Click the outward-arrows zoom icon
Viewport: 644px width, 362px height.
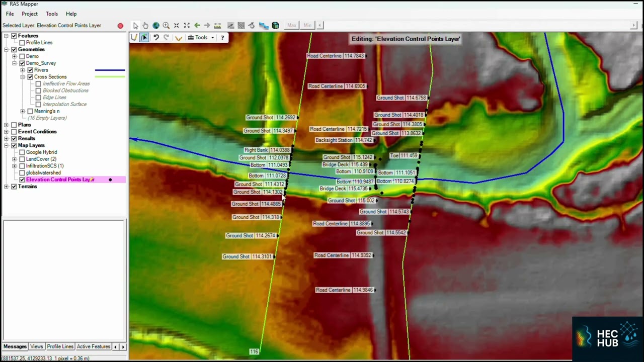pos(187,25)
